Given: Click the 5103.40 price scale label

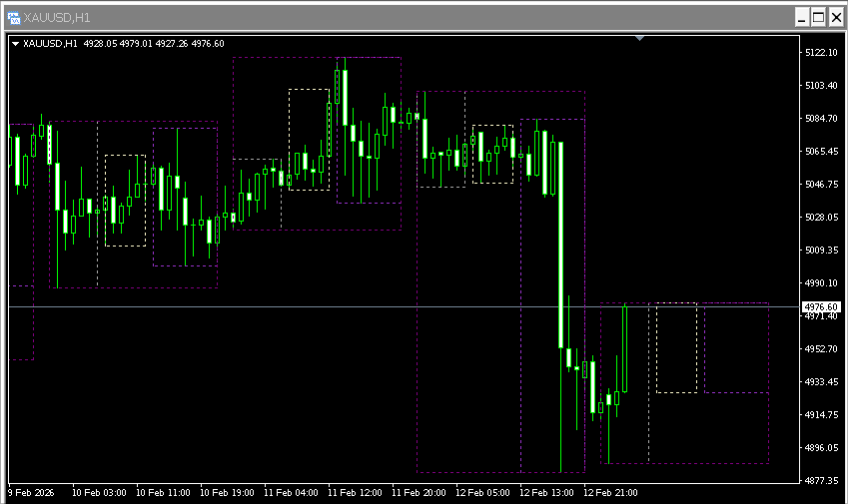Looking at the screenshot, I should [x=821, y=86].
